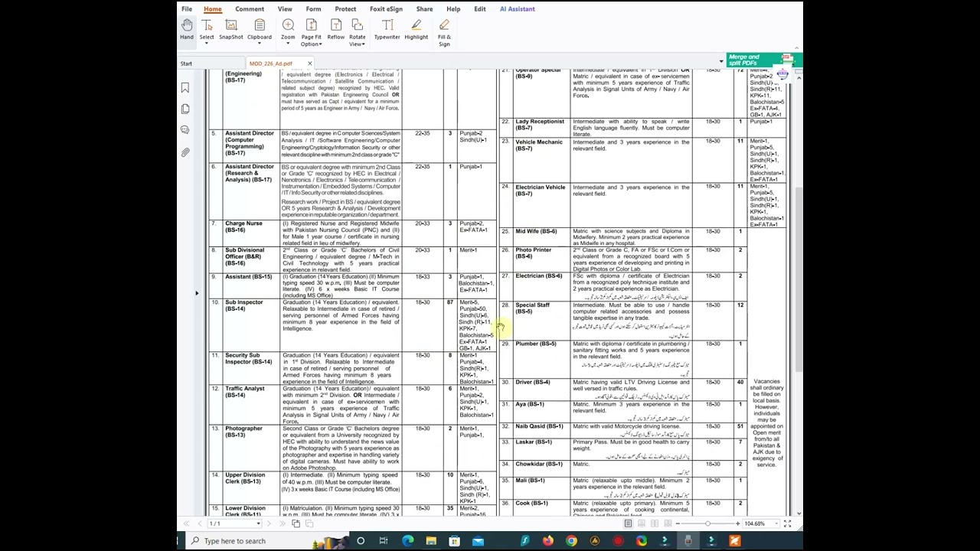
Task: Open Page Fit Option
Action: (311, 32)
